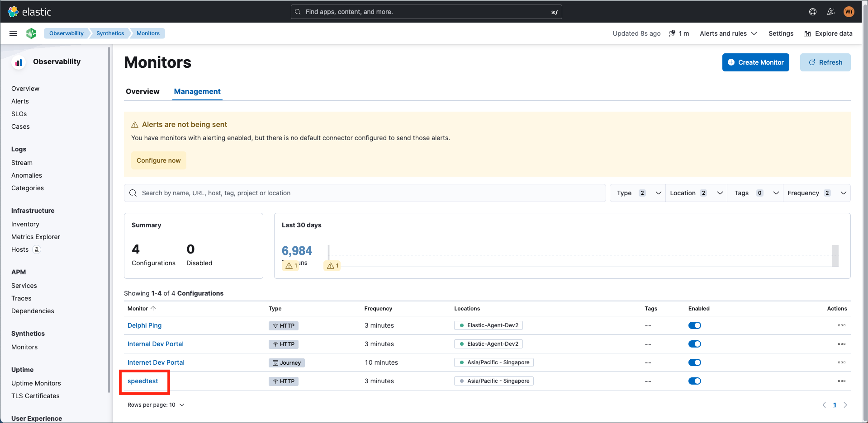Click the Hosts beta flask icon
Screen dimensions: 868x423
[37, 249]
